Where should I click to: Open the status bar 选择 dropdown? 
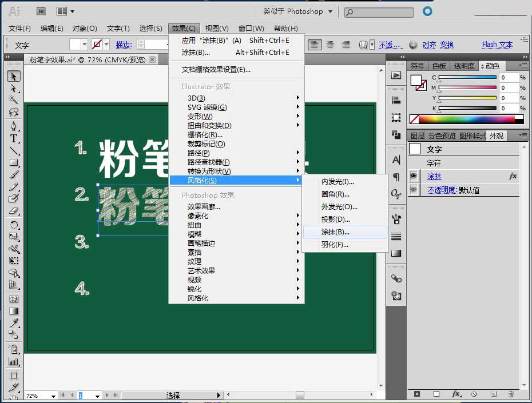tap(219, 394)
